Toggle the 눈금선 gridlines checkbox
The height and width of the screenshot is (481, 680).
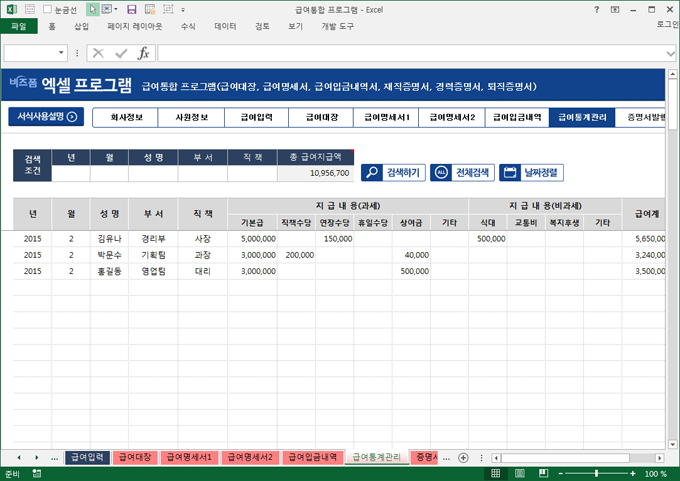(x=48, y=9)
